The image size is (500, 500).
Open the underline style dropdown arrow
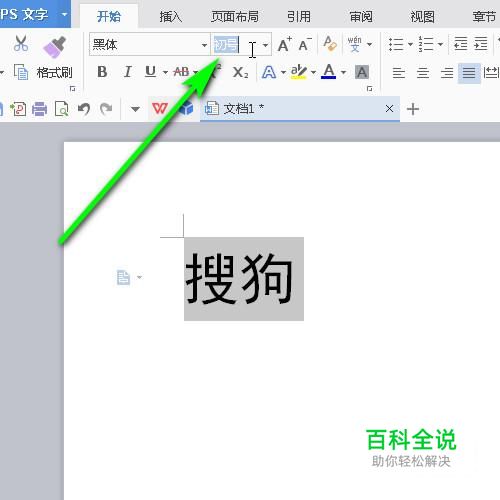[165, 72]
